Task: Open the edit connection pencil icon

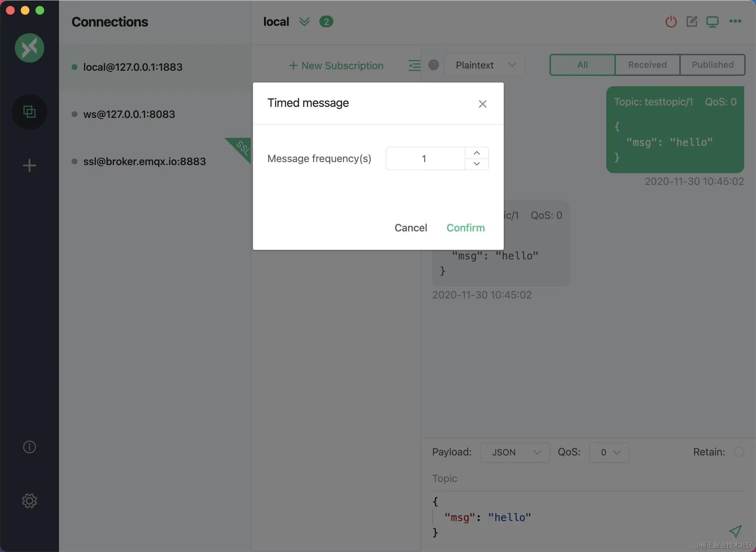Action: (691, 22)
